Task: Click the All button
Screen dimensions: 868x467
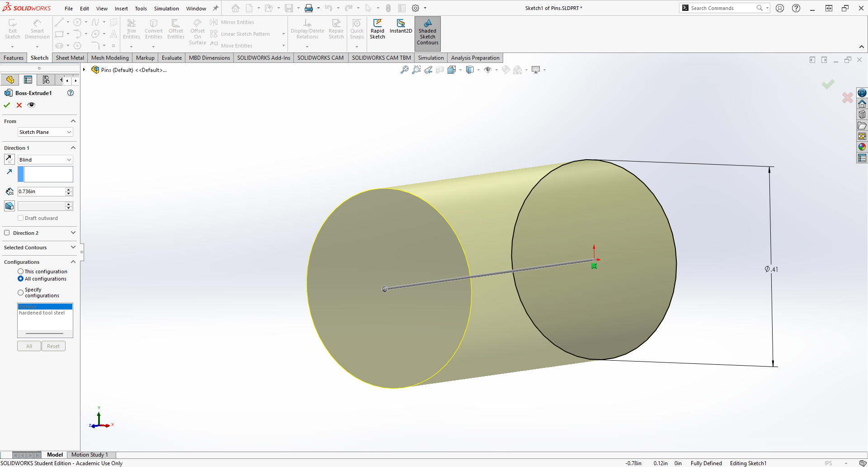Action: coord(29,346)
